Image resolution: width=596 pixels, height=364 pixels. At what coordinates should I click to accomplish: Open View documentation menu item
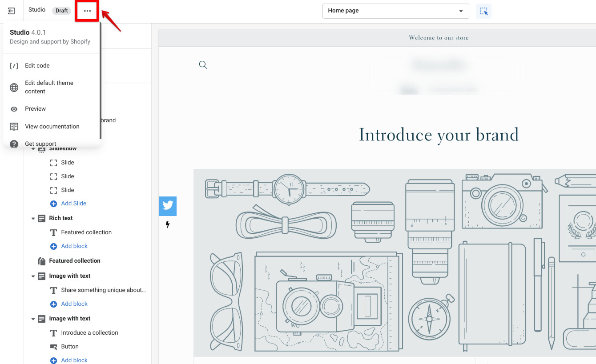52,127
